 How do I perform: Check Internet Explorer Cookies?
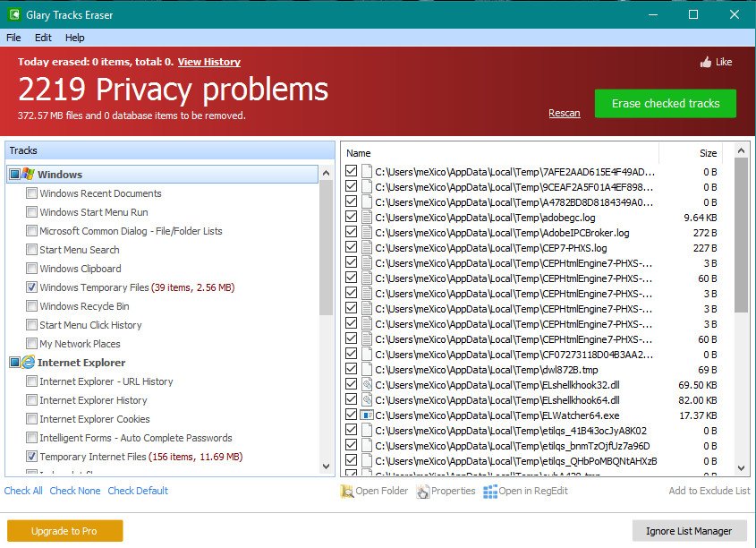[31, 419]
